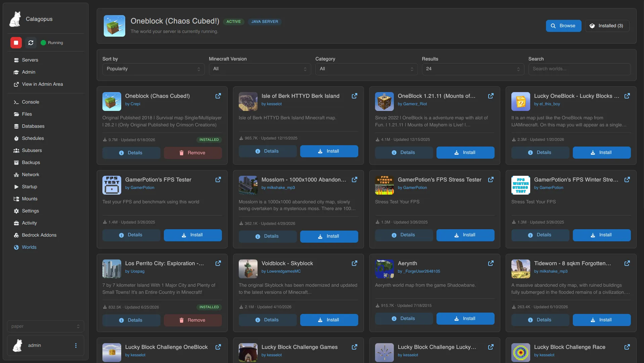The height and width of the screenshot is (363, 644).
Task: View Details for Mosslorn world
Action: coord(268,236)
